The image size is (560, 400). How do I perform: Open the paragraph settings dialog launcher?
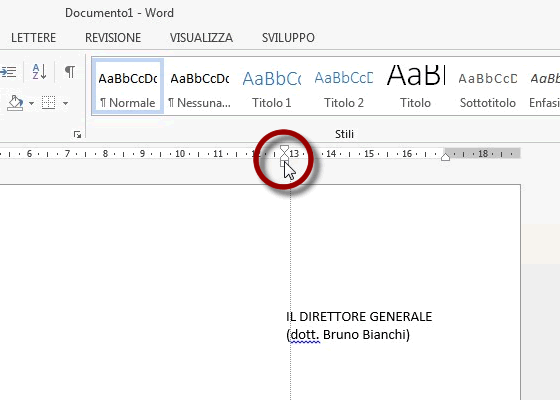tap(78, 134)
